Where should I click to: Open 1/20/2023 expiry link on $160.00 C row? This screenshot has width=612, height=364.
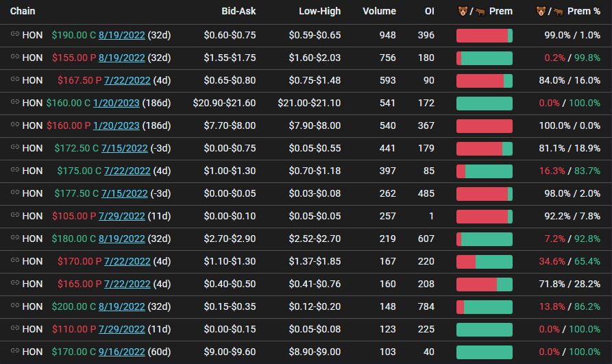117,103
